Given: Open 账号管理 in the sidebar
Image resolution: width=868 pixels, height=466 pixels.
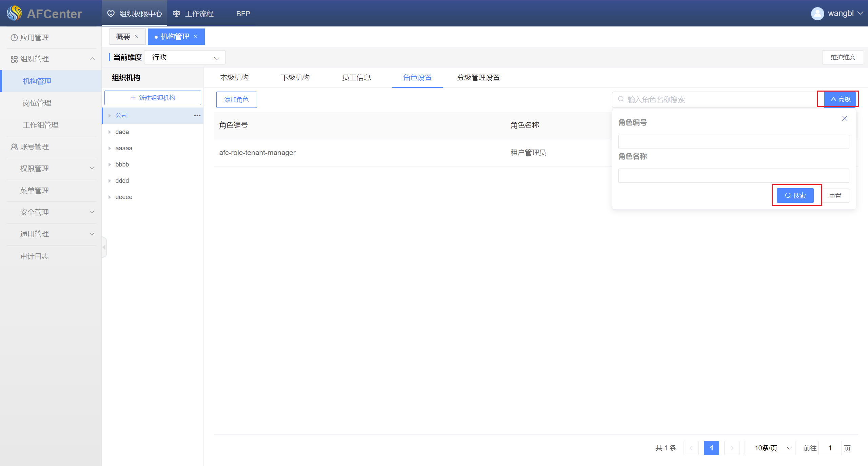Looking at the screenshot, I should [x=51, y=147].
